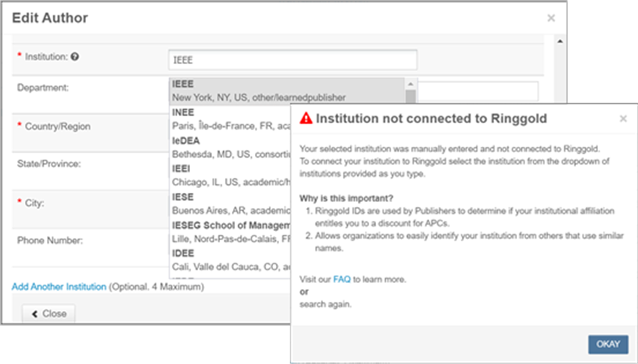Open the Add Another Institution link
638x364 pixels.
click(x=59, y=287)
